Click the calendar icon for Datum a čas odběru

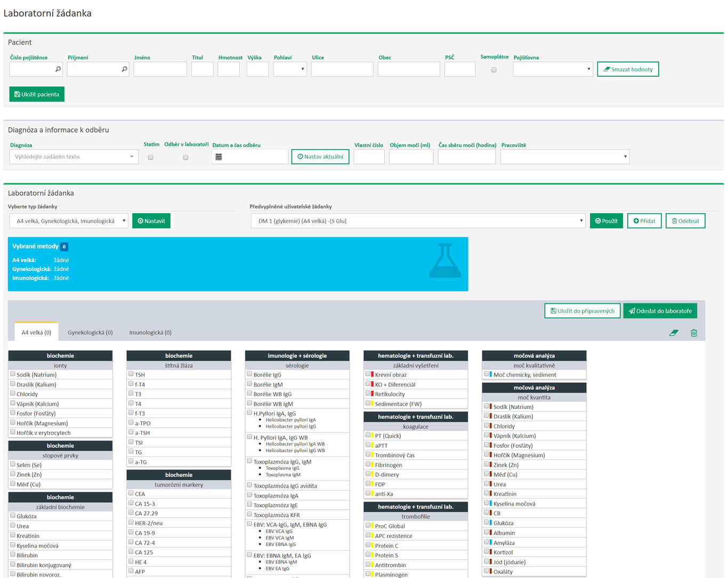[219, 157]
